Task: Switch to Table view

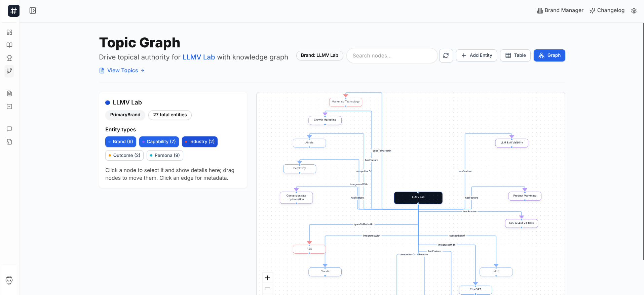Action: point(515,55)
